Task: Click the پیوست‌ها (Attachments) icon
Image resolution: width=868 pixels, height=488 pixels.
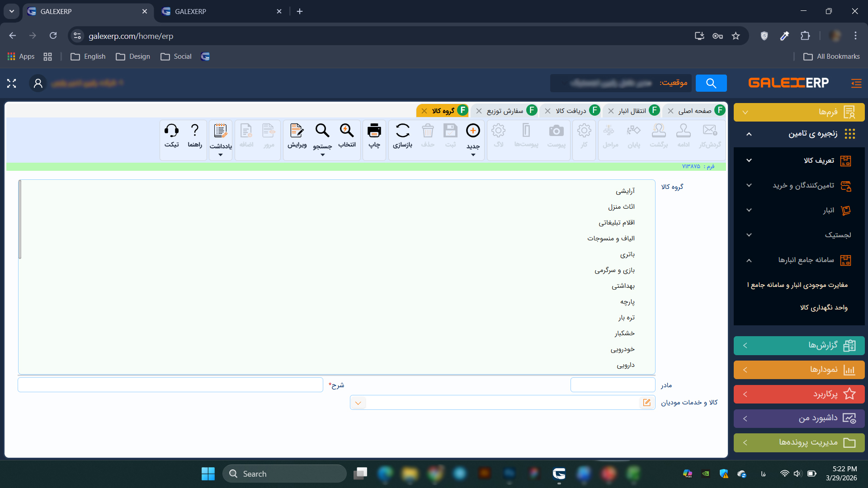Action: point(526,131)
